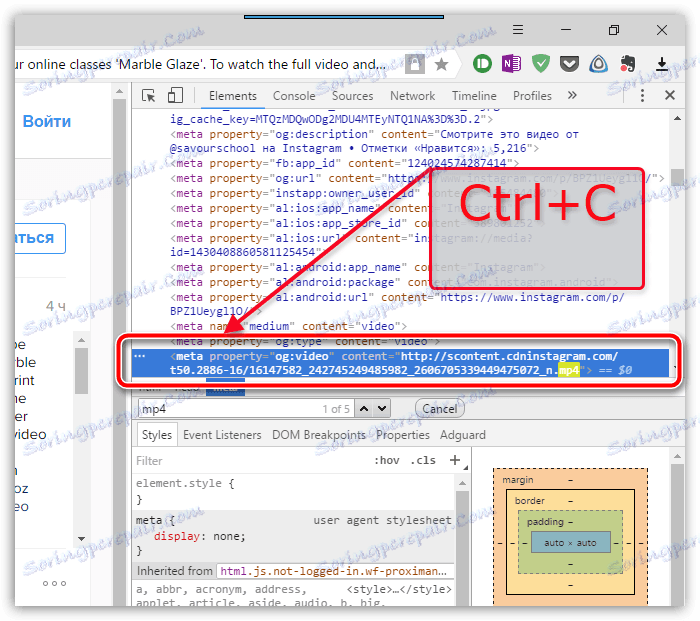Viewport: 700px width, 621px height.
Task: Toggle the :hov element state button
Action: pyautogui.click(x=387, y=460)
